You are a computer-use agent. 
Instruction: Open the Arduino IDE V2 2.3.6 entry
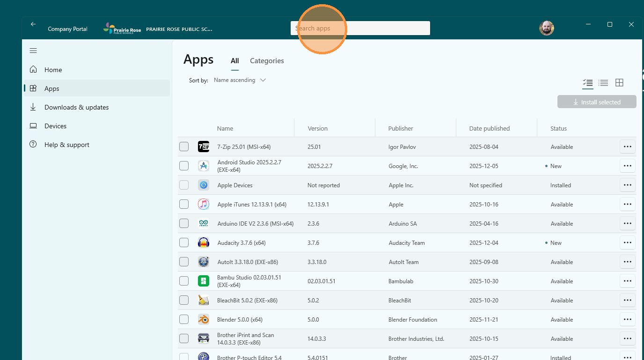(x=255, y=224)
